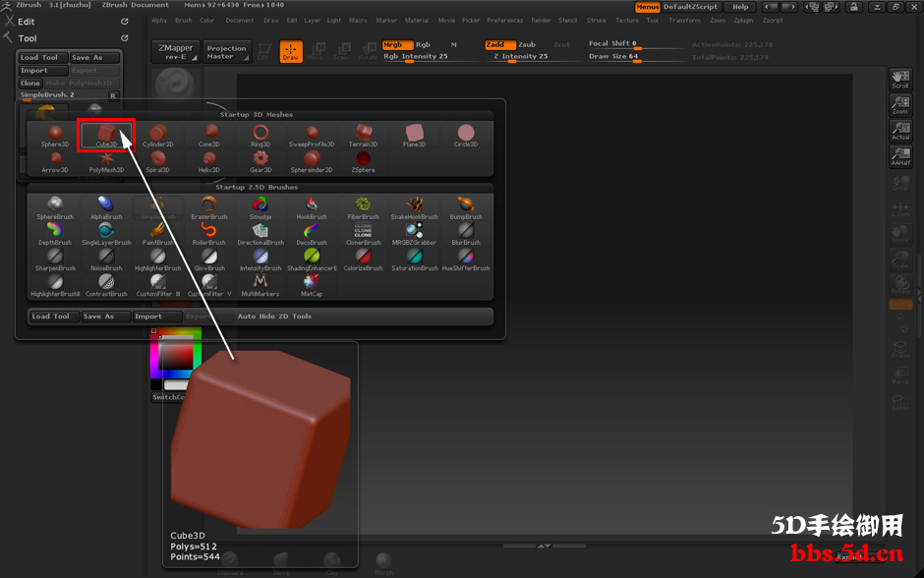Set view to Actual size
The image size is (924, 578).
coord(900,132)
